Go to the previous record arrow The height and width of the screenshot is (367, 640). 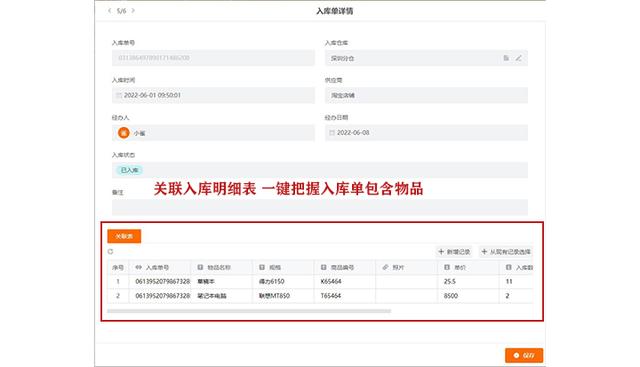tap(109, 11)
